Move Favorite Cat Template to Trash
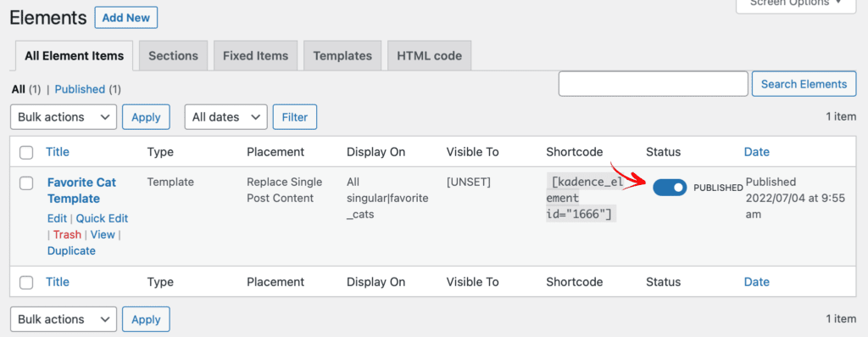This screenshot has width=868, height=337. tap(68, 234)
